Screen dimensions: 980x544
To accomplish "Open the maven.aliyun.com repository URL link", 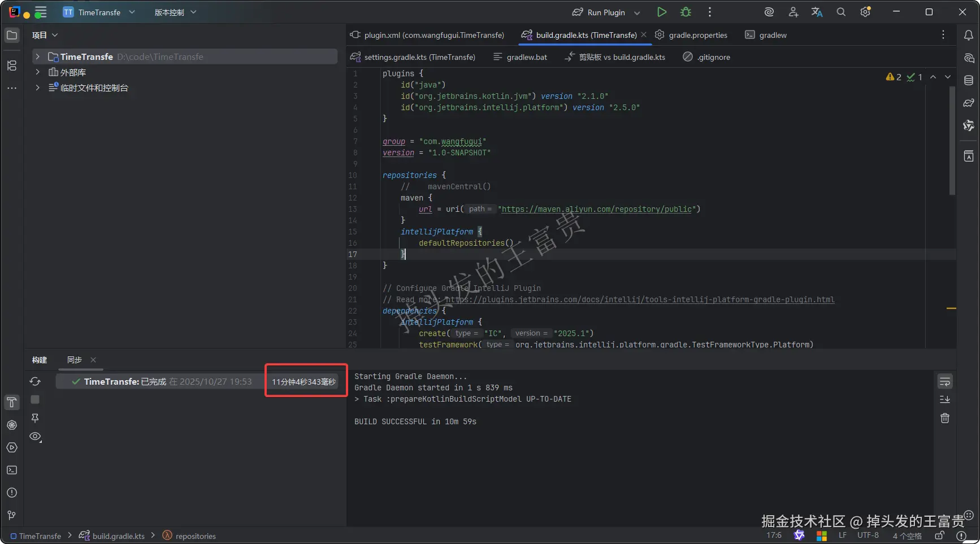I will 596,209.
